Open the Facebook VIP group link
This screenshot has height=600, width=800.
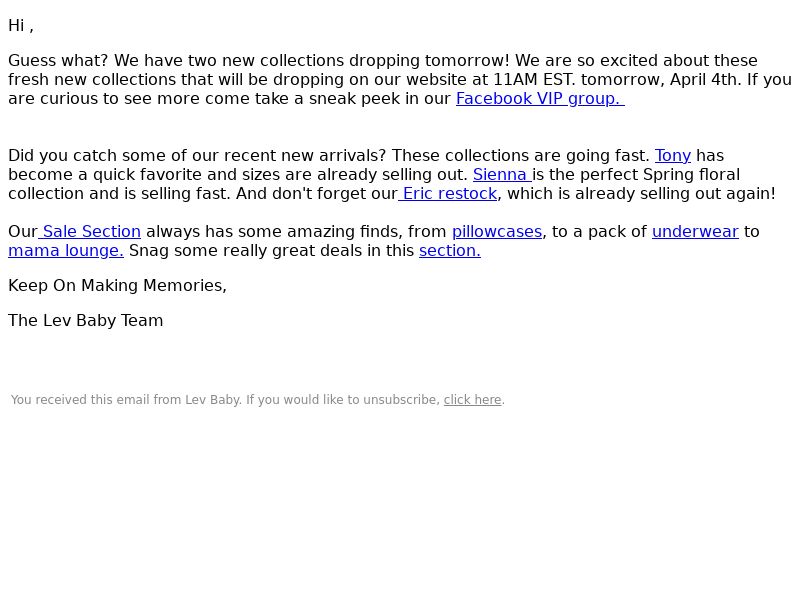click(x=540, y=98)
